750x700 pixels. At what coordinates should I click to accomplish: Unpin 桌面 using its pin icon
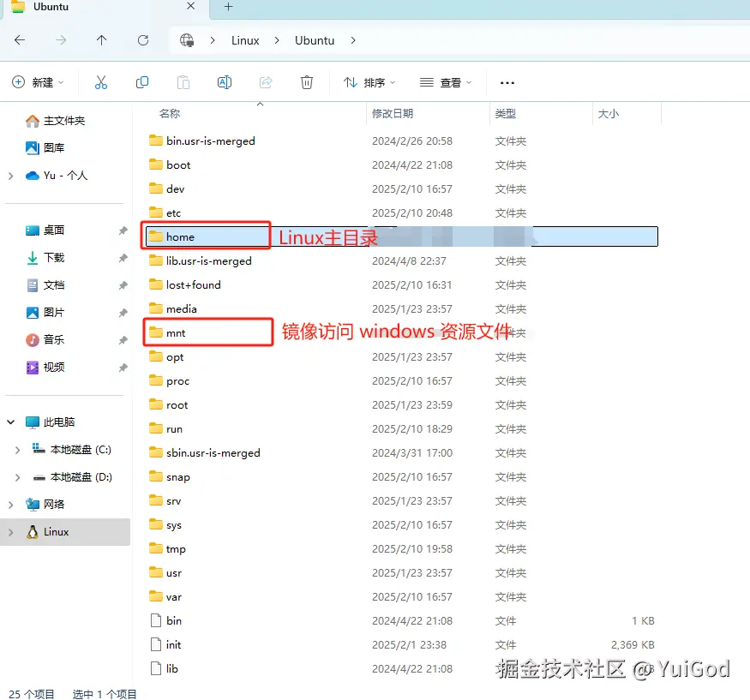(x=123, y=231)
